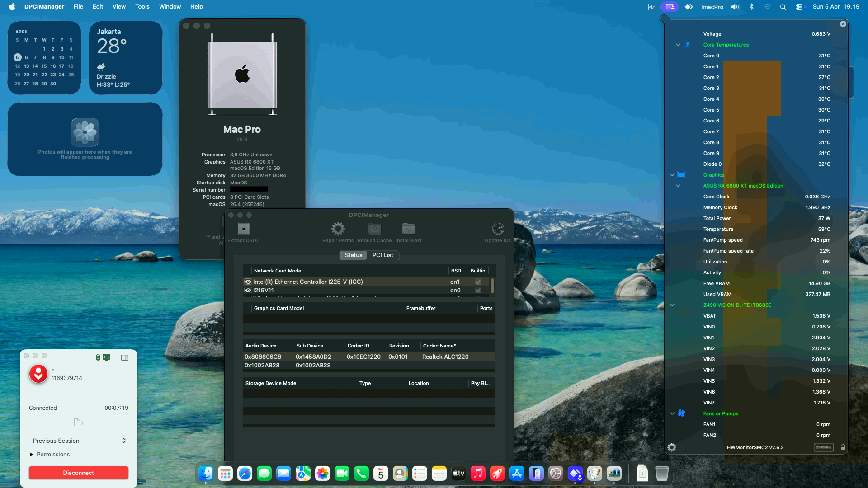This screenshot has height=488, width=868.
Task: Launch Safari from the Dock
Action: (x=245, y=473)
